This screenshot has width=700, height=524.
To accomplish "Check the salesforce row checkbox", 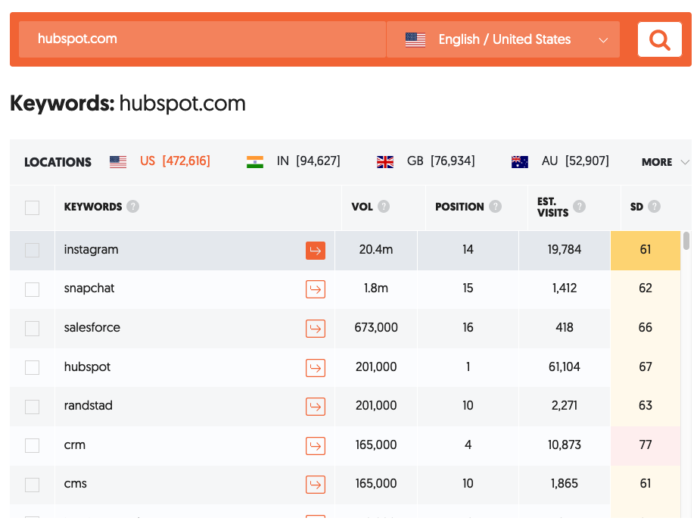I will (x=32, y=329).
